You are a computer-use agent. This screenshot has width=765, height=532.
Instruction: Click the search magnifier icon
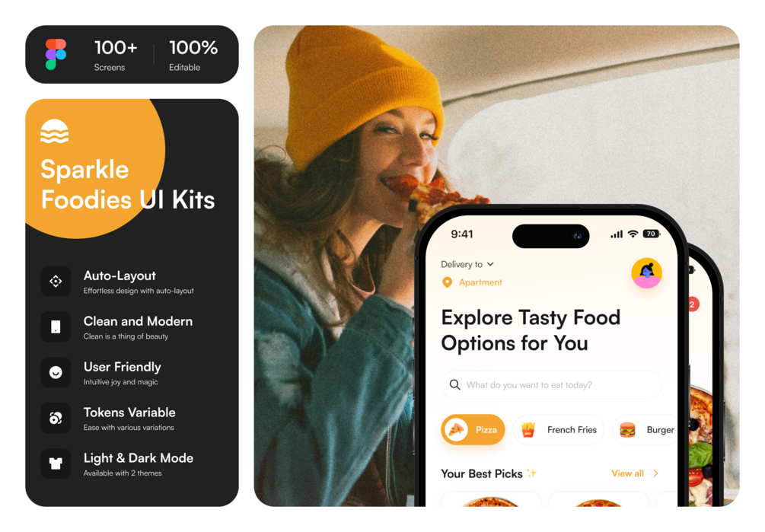[454, 385]
